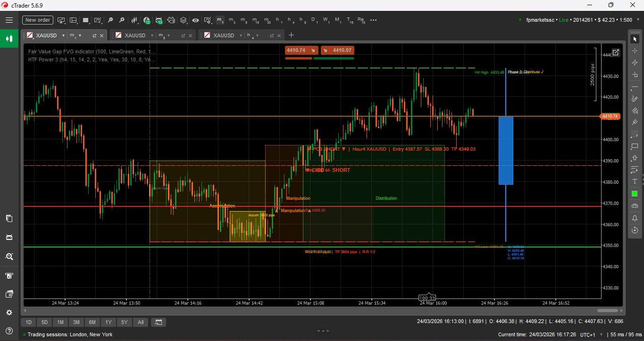The height and width of the screenshot is (341, 644).
Task: Expand the more timeframes ellipsis menu
Action: (x=374, y=20)
